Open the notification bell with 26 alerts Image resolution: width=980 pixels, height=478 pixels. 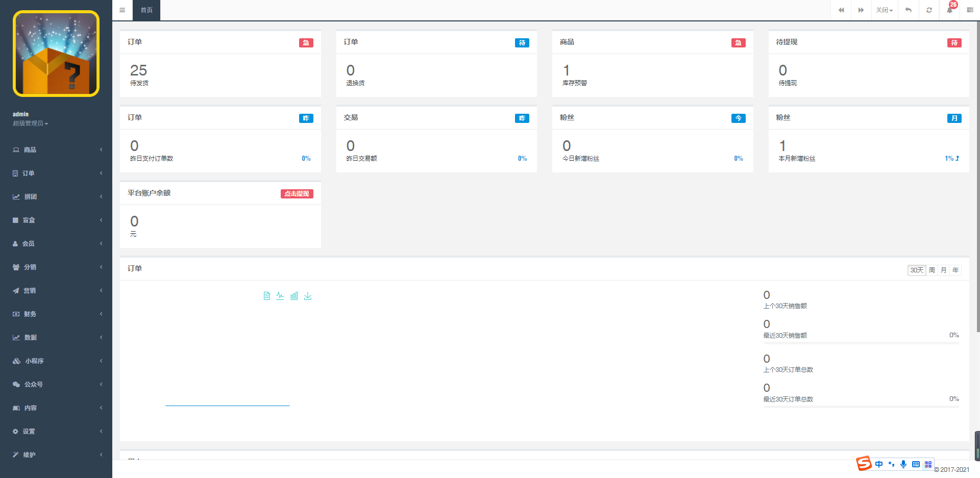click(949, 10)
